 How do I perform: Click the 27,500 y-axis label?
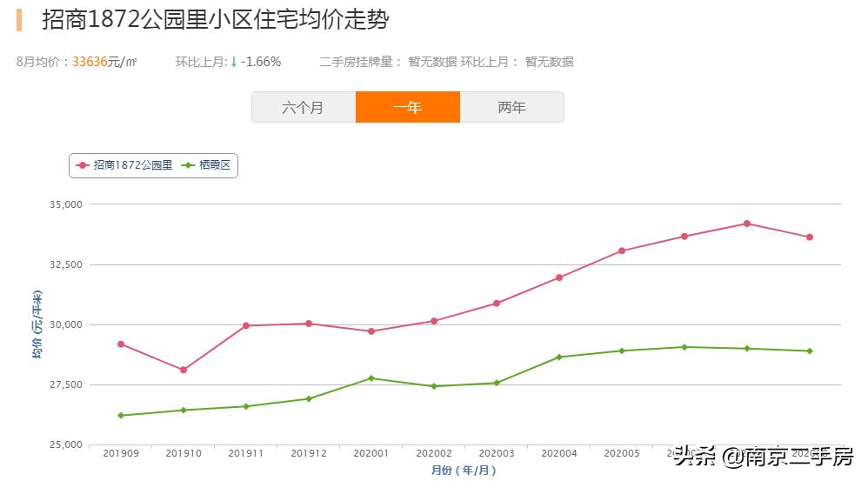[66, 384]
